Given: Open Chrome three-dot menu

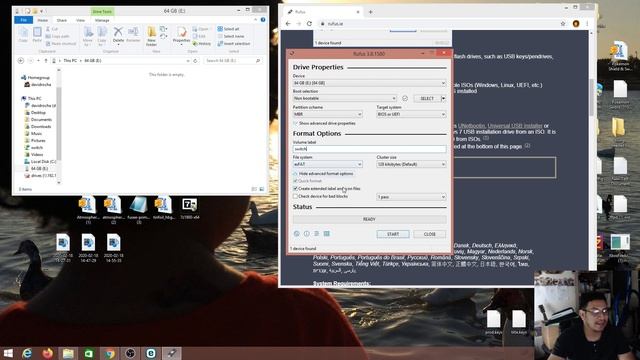Looking at the screenshot, I should [587, 24].
